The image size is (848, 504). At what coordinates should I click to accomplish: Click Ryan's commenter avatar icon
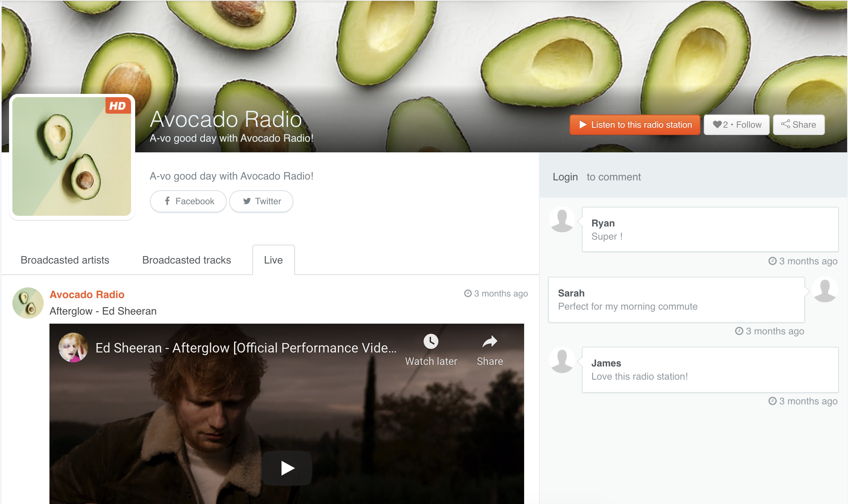tap(562, 220)
